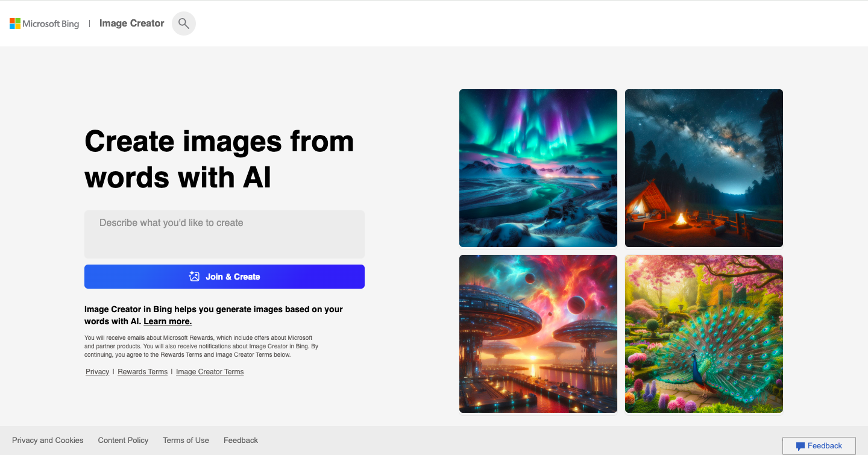Open the peacock in garden image

pyautogui.click(x=703, y=333)
